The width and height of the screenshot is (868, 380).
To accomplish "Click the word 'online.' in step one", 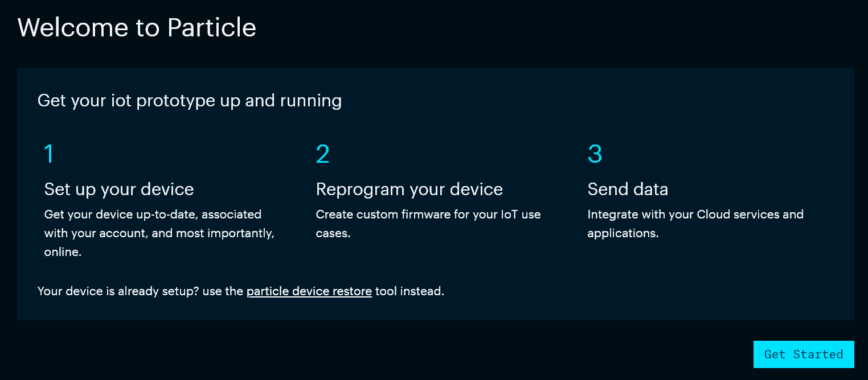I will (x=63, y=252).
